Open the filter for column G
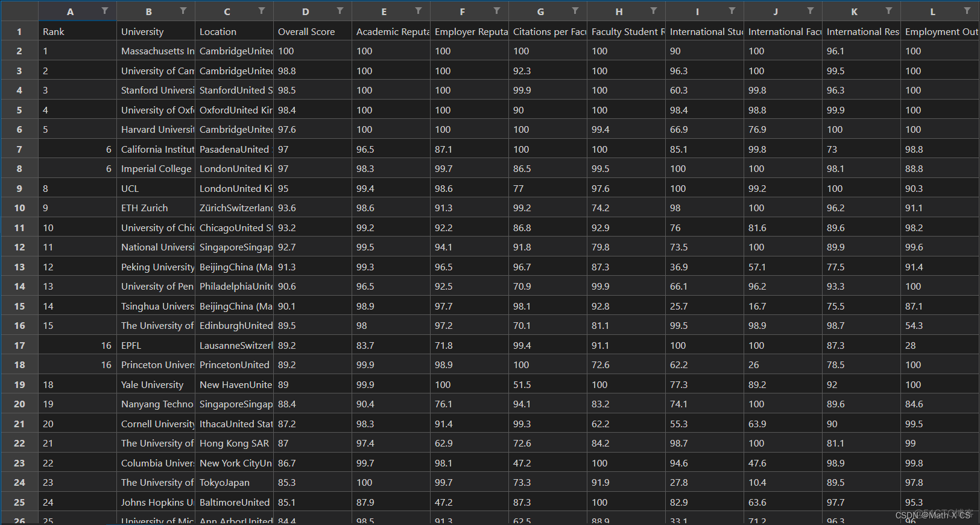Image resolution: width=980 pixels, height=525 pixels. 575,11
